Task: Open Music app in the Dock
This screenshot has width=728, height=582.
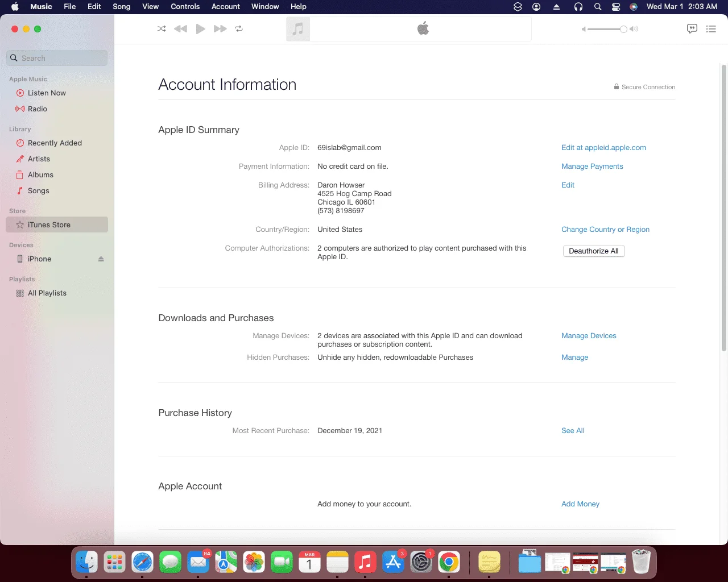Action: click(x=366, y=563)
